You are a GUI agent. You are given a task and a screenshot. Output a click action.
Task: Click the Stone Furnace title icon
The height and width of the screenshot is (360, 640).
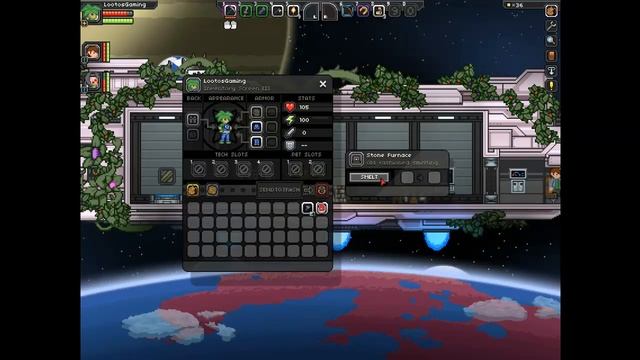pos(356,159)
